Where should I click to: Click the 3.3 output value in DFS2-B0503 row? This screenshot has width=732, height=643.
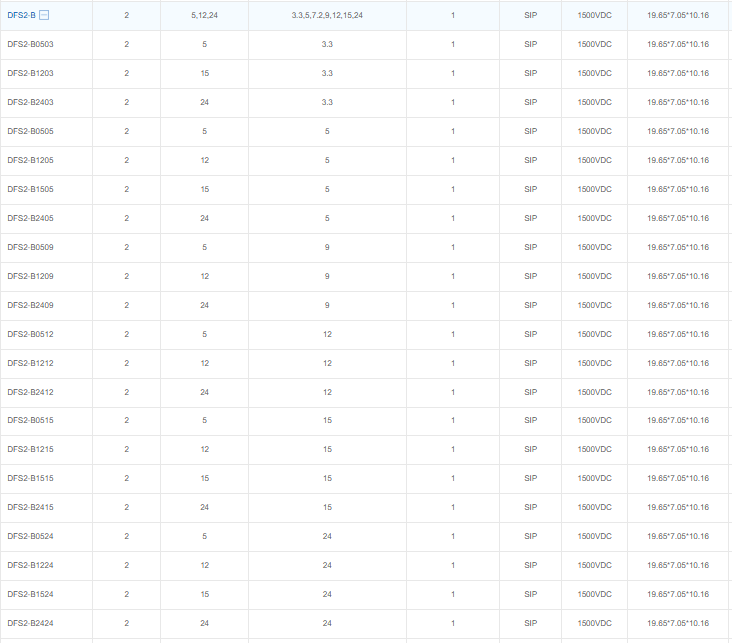tap(327, 44)
